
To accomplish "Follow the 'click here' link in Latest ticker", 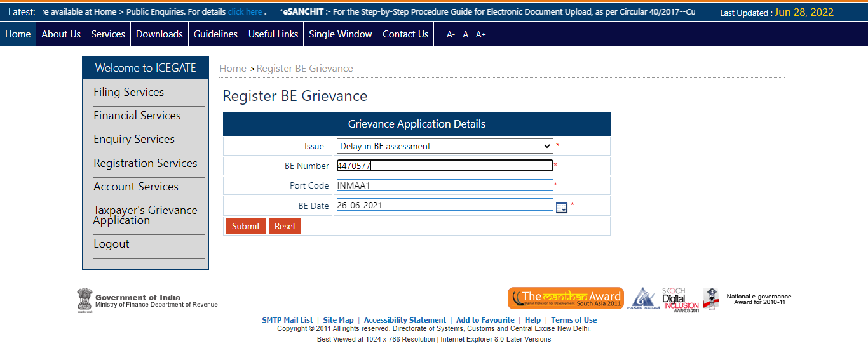I will pos(245,12).
